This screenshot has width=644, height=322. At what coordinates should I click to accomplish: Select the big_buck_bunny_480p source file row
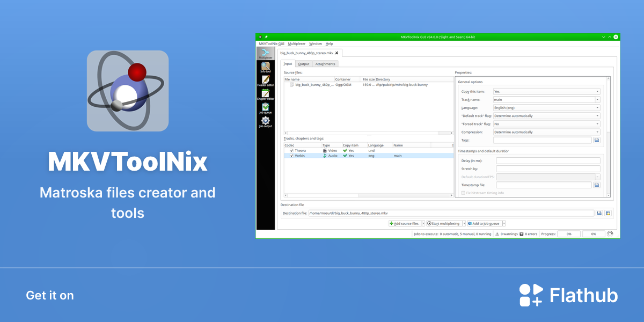click(x=368, y=84)
